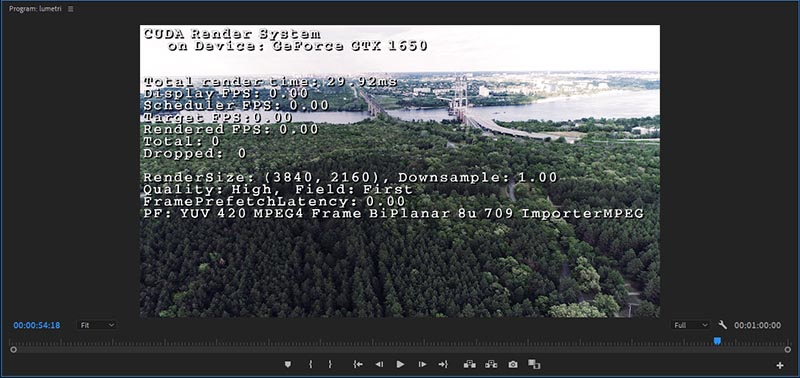800x378 pixels.
Task: Click the Extract button icon
Action: [x=491, y=364]
